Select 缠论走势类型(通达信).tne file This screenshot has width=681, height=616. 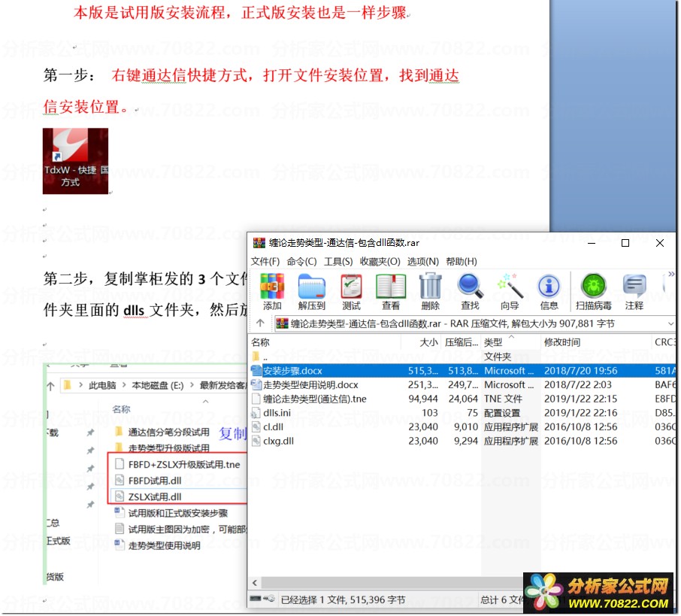click(462, 399)
